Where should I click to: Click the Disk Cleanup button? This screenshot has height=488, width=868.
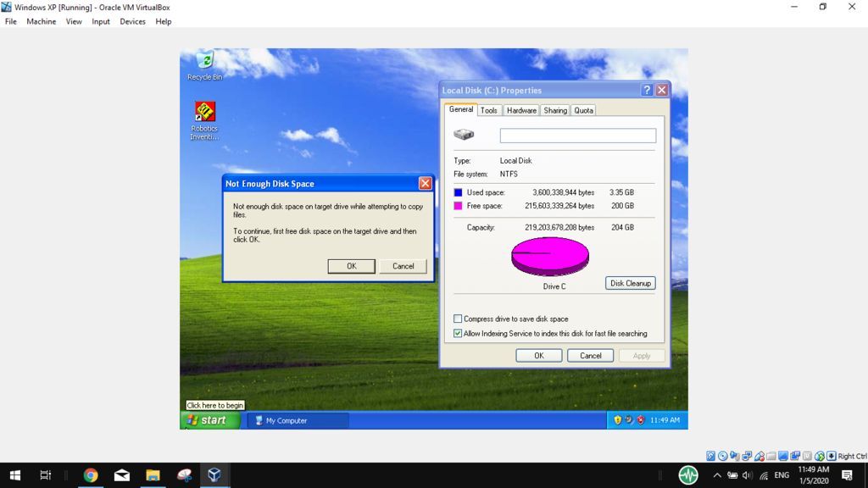(631, 283)
